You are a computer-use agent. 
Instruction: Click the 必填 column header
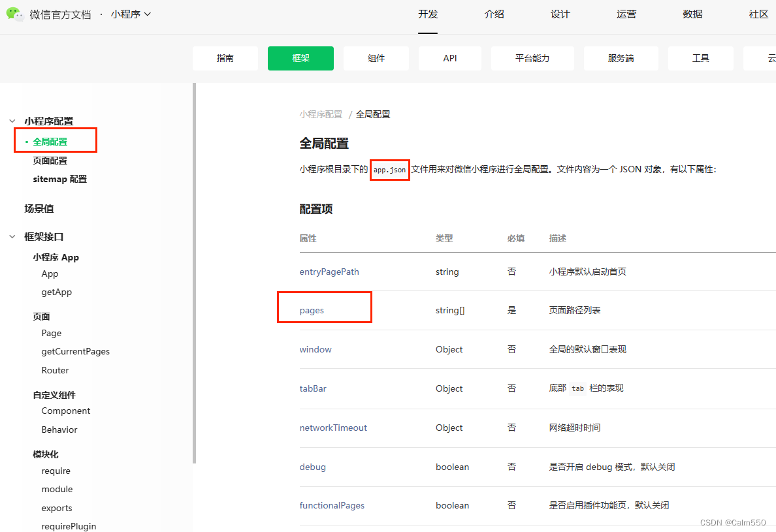[515, 238]
